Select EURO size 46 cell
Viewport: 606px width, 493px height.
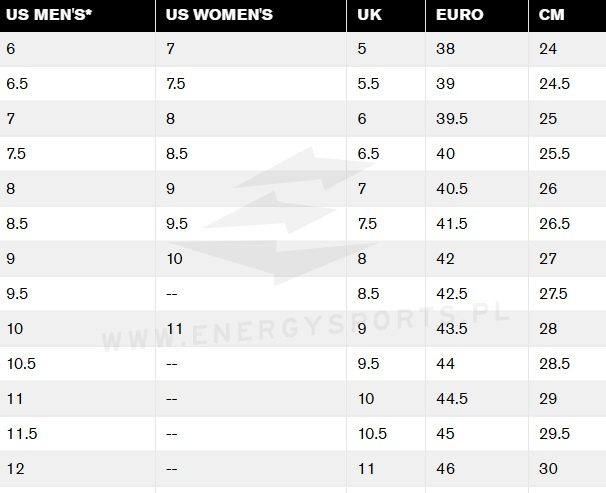(446, 469)
